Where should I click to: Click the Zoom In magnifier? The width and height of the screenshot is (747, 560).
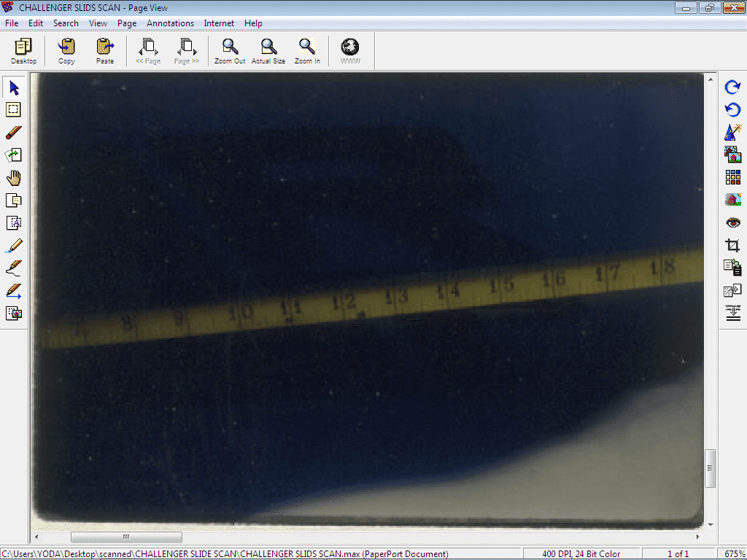click(x=307, y=51)
